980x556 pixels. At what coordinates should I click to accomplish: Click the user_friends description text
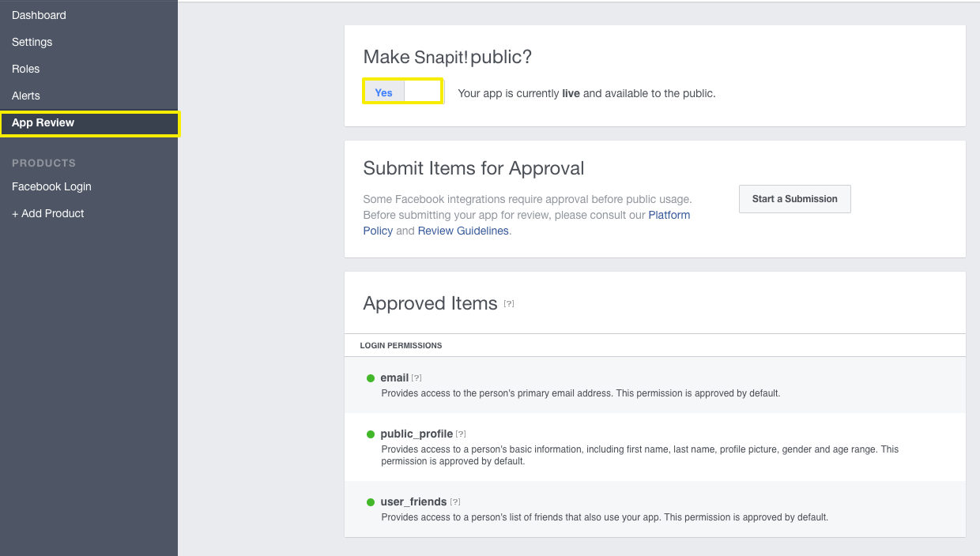click(x=605, y=517)
